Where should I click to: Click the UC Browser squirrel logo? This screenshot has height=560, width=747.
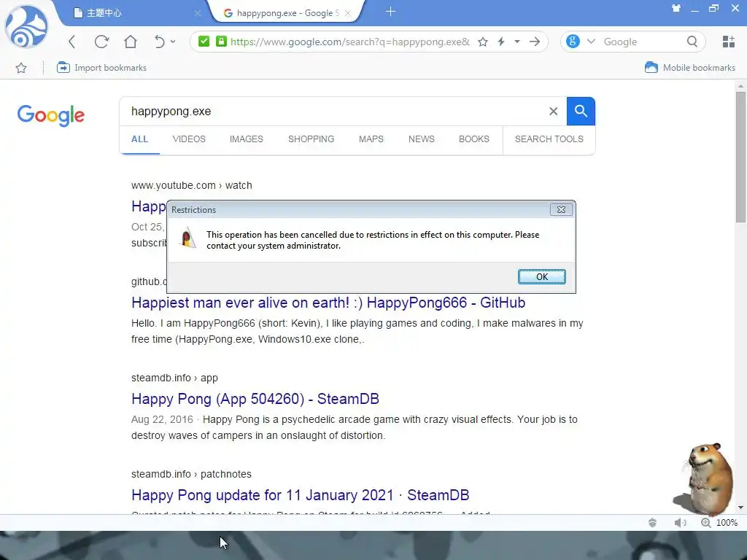click(x=26, y=27)
